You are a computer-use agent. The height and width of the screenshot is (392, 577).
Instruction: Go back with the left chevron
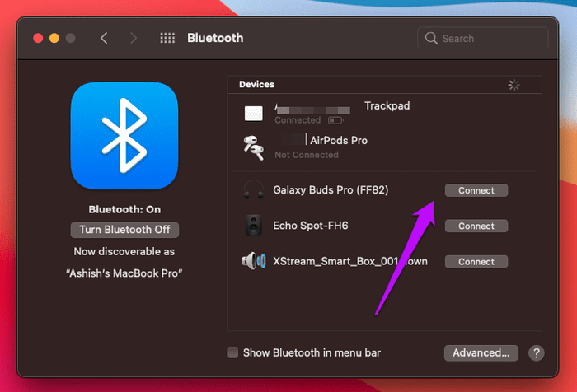pyautogui.click(x=104, y=38)
